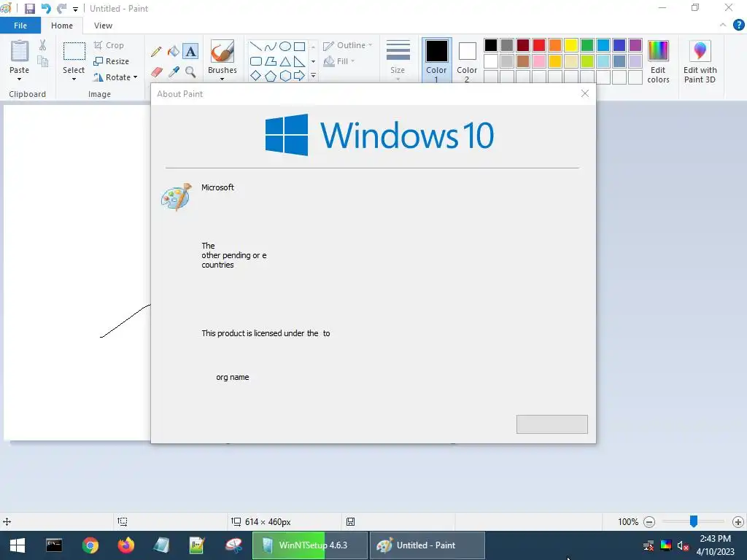
Task: Collapse the ribbon with the chevron
Action: pyautogui.click(x=723, y=25)
